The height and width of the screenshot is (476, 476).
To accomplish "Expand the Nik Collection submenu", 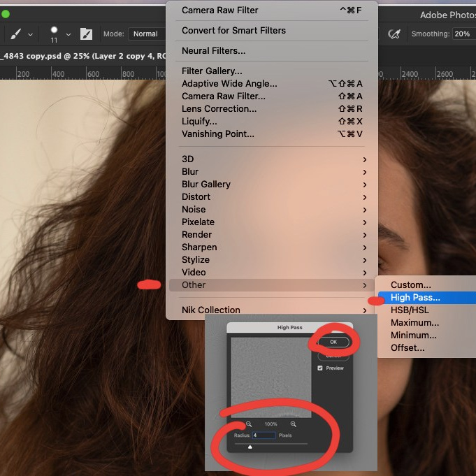I will [272, 310].
